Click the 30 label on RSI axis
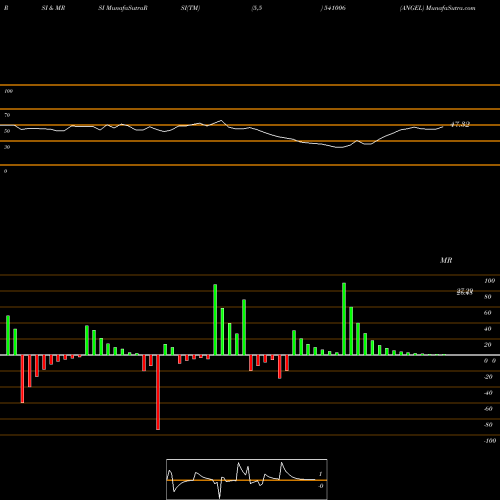This screenshot has height=500, width=500. coord(7,147)
